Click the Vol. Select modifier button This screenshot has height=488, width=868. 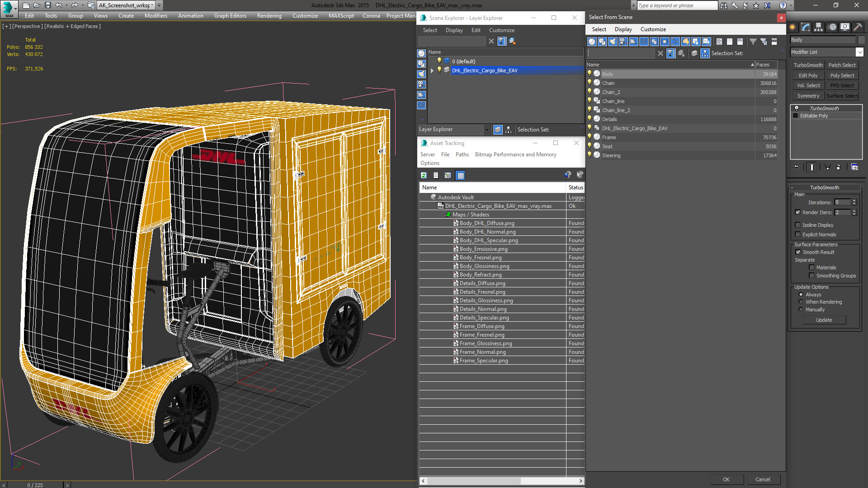point(808,85)
